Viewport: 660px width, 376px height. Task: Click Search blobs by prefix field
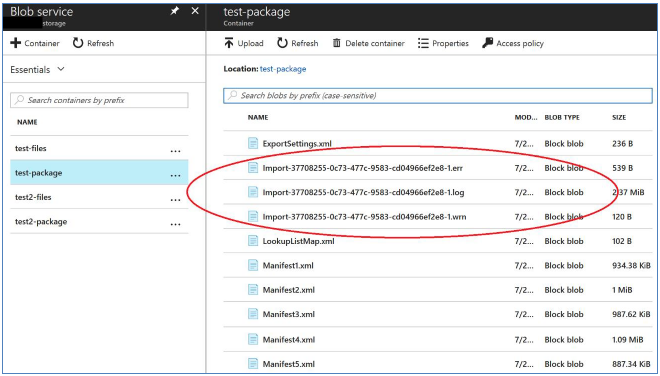tap(438, 96)
